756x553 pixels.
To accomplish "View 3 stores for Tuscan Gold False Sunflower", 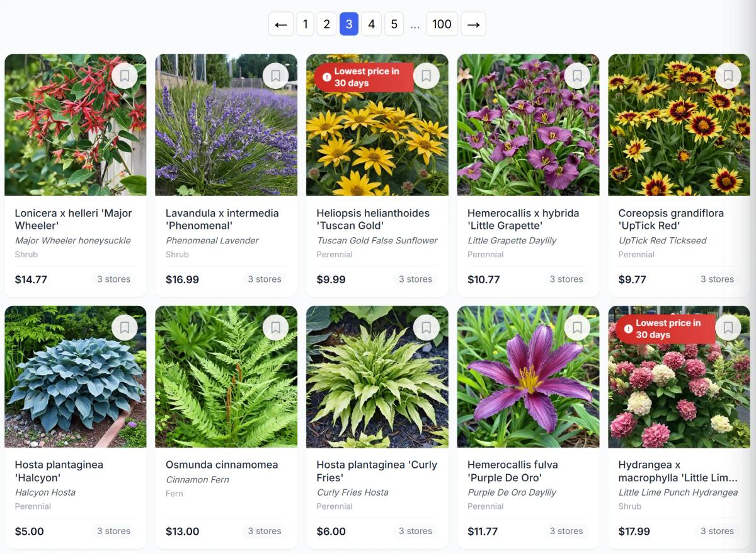I will click(415, 279).
